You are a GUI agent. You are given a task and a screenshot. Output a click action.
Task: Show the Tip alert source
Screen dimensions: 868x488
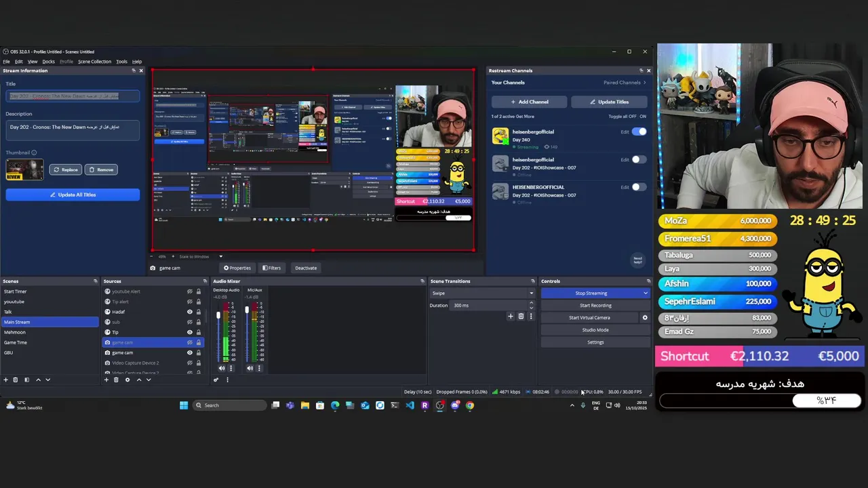190,302
